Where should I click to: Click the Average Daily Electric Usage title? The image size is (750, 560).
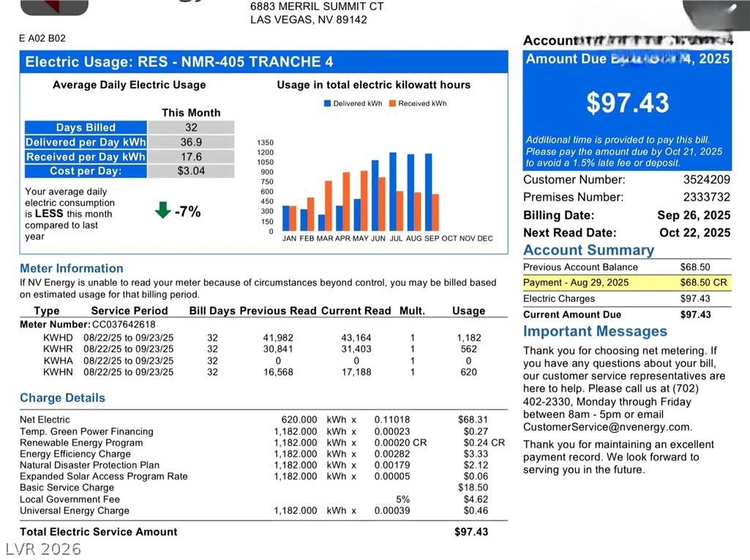pos(129,85)
